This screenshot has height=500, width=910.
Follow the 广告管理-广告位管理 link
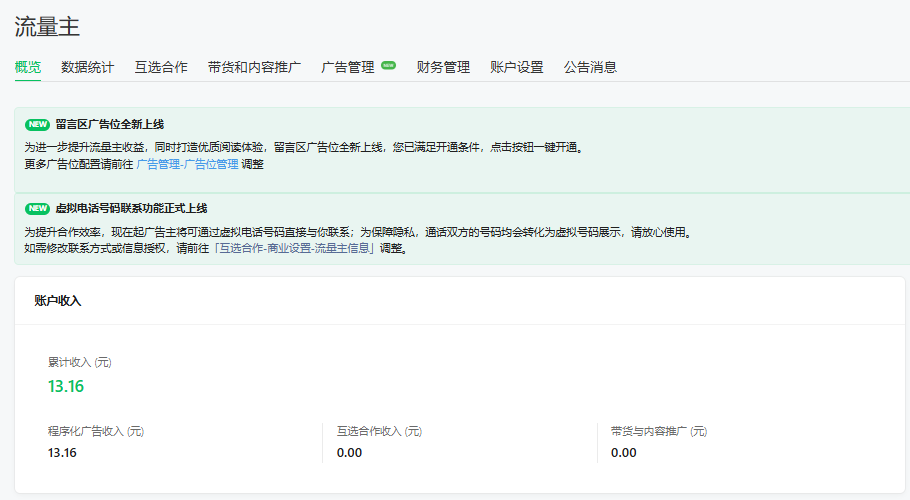click(x=187, y=164)
